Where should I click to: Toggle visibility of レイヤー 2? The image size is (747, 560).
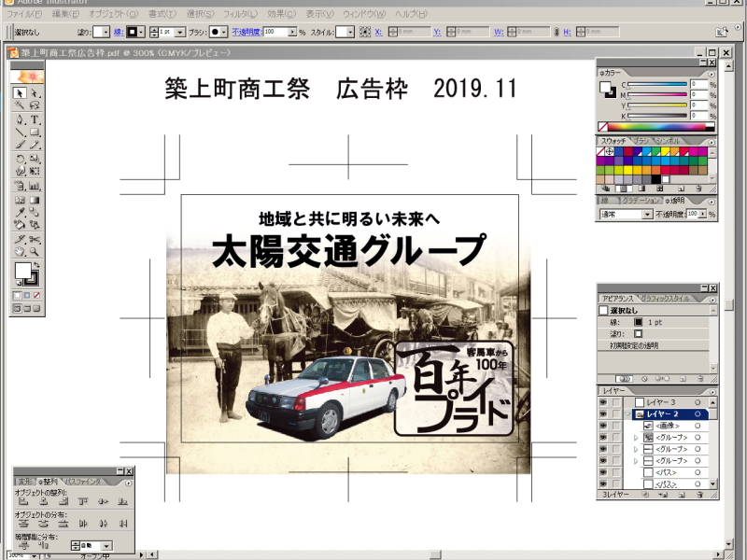coord(603,414)
